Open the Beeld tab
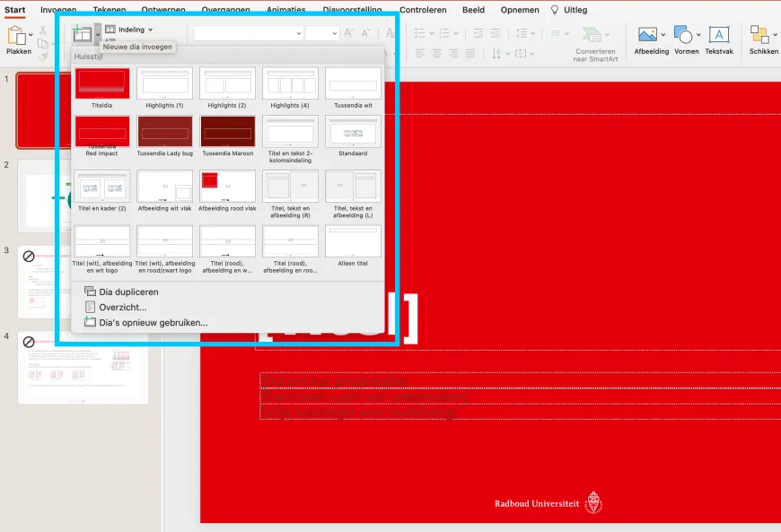This screenshot has height=532, width=781. pos(473,10)
